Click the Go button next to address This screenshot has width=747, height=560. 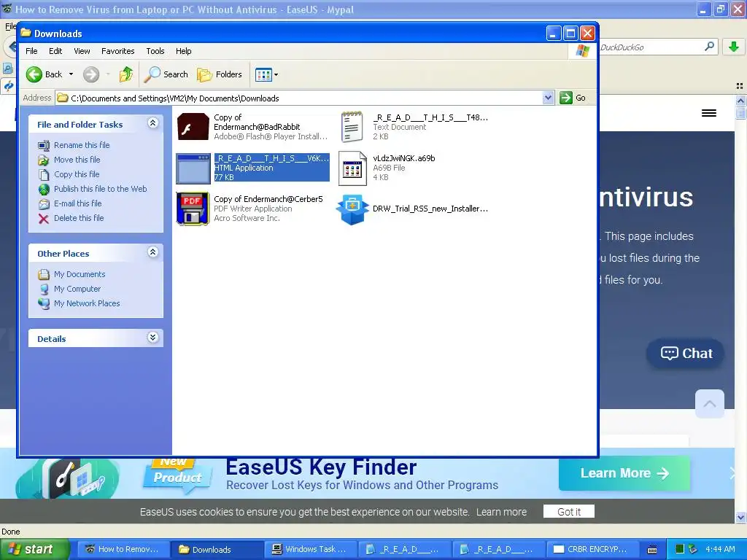click(573, 98)
